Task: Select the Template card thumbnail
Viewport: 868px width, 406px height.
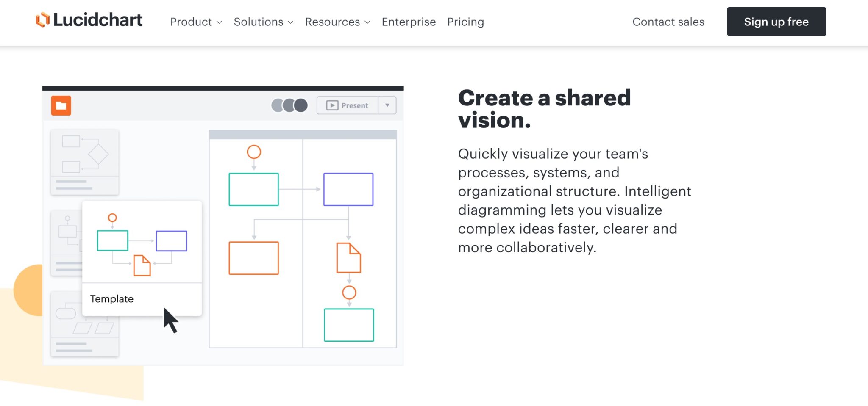Action: point(142,258)
